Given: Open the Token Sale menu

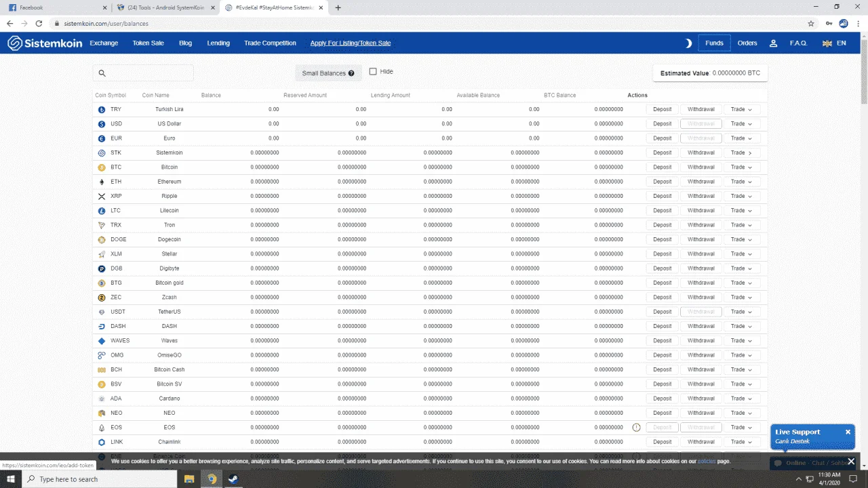Looking at the screenshot, I should pos(148,43).
